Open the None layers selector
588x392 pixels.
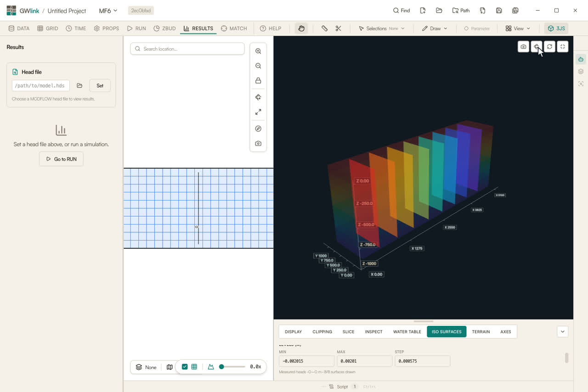click(146, 367)
